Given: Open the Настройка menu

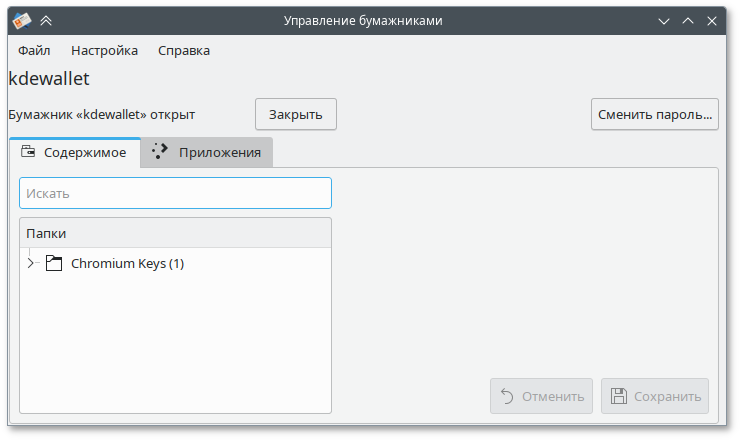Looking at the screenshot, I should (x=104, y=51).
